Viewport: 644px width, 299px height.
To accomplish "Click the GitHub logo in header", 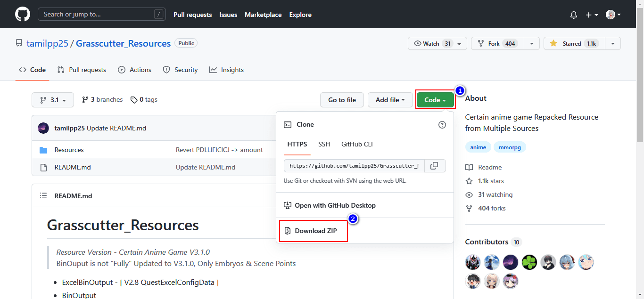I will point(23,15).
